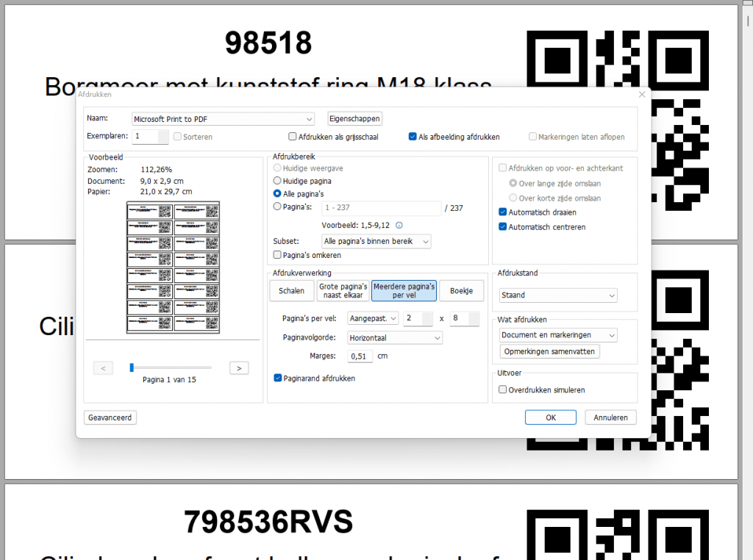Click the info icon next to Voorbeeld: 1,5-9,12
The height and width of the screenshot is (560, 753).
tap(399, 225)
